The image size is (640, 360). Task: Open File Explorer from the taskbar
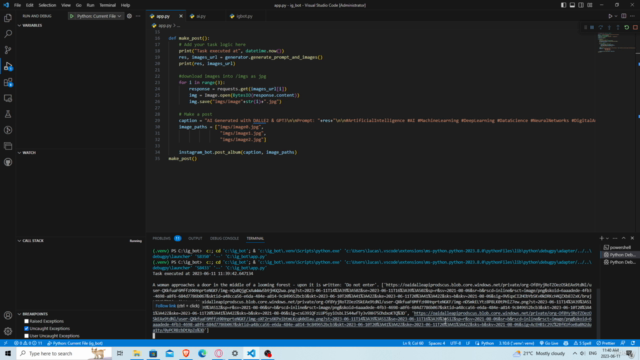(x=137, y=353)
